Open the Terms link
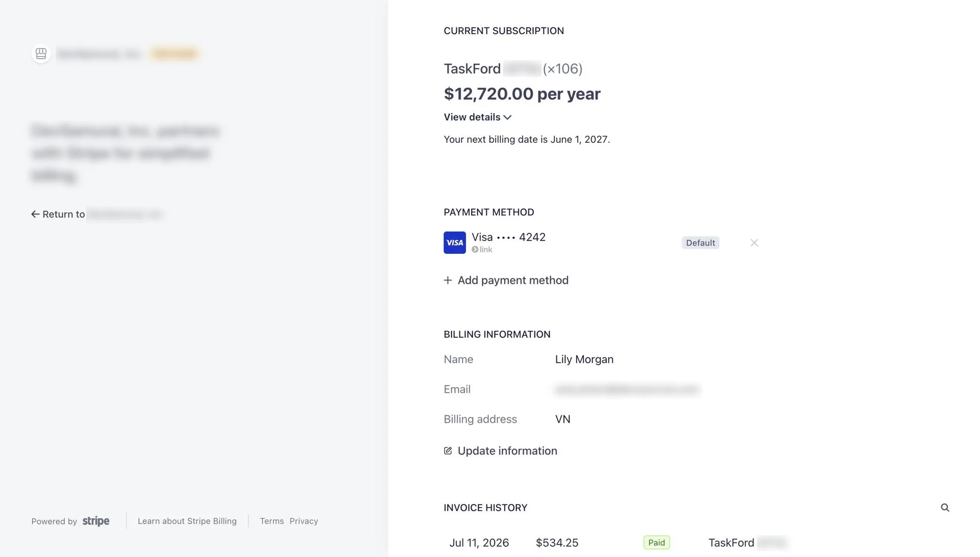 pyautogui.click(x=272, y=521)
